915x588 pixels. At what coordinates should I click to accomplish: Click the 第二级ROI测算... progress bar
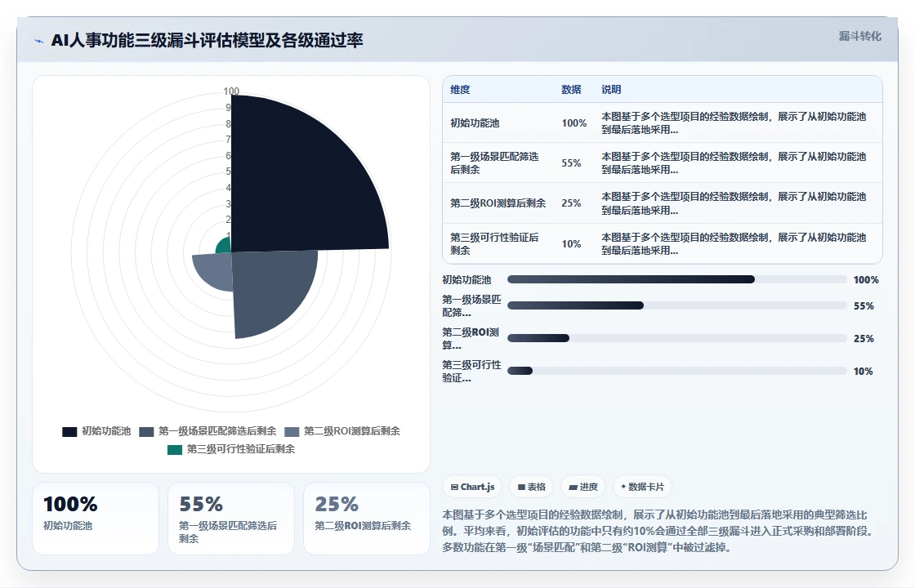677,338
